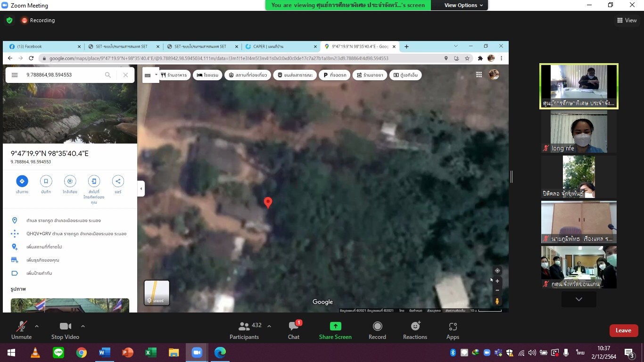Click the green encryption shield icon
This screenshot has height=362, width=644.
(9, 20)
